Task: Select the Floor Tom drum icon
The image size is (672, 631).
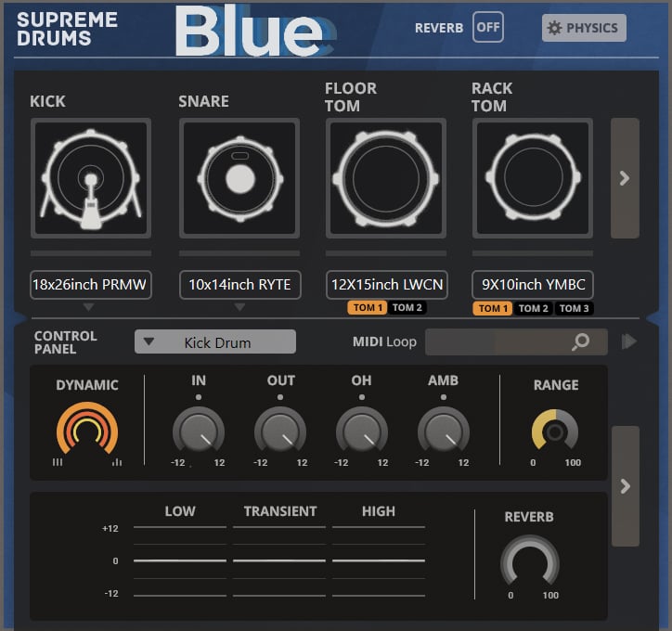Action: point(385,178)
